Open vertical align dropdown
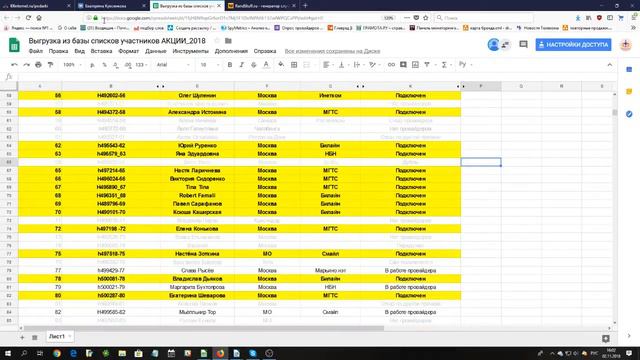The image size is (640, 360). [x=343, y=65]
